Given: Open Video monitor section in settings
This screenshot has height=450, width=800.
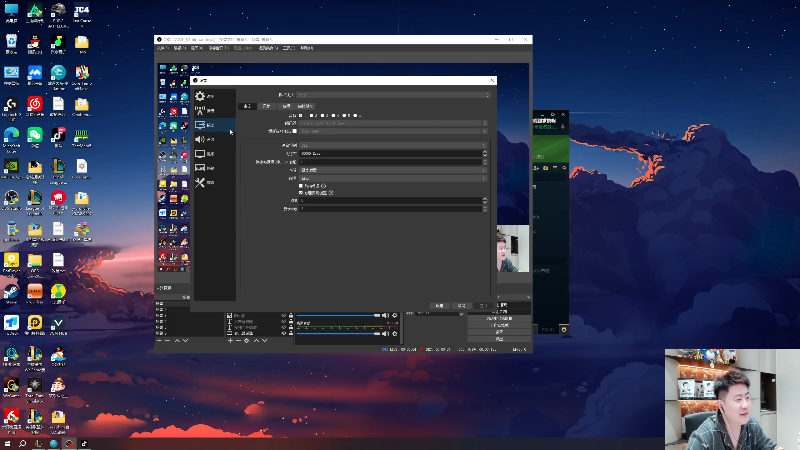Looking at the screenshot, I should (200, 154).
